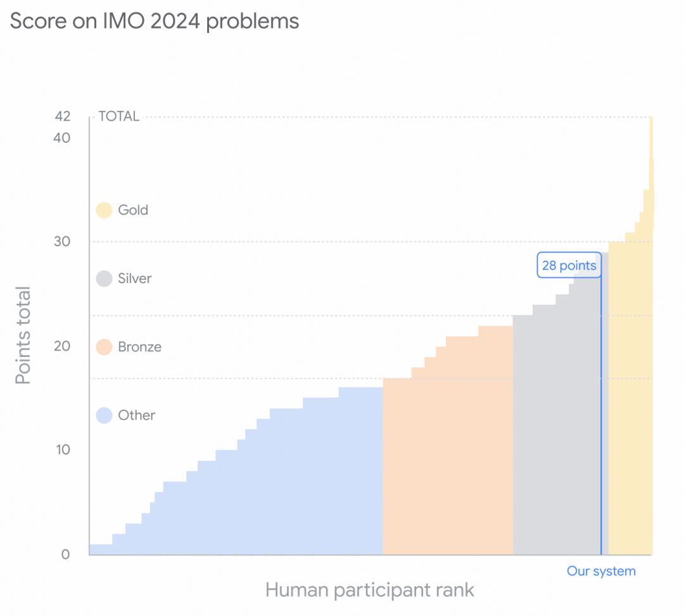Viewport: 684px width, 616px height.
Task: Click the Silver legend color circle
Action: click(104, 279)
